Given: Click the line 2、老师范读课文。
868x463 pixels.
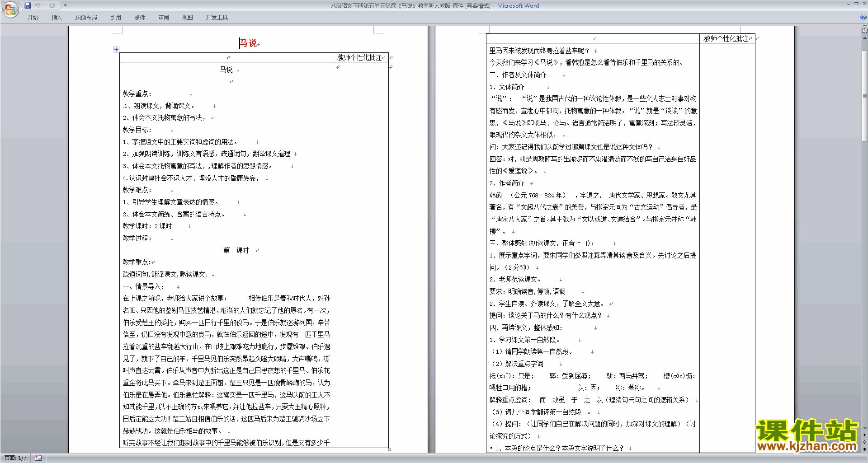Looking at the screenshot, I should coord(515,280).
